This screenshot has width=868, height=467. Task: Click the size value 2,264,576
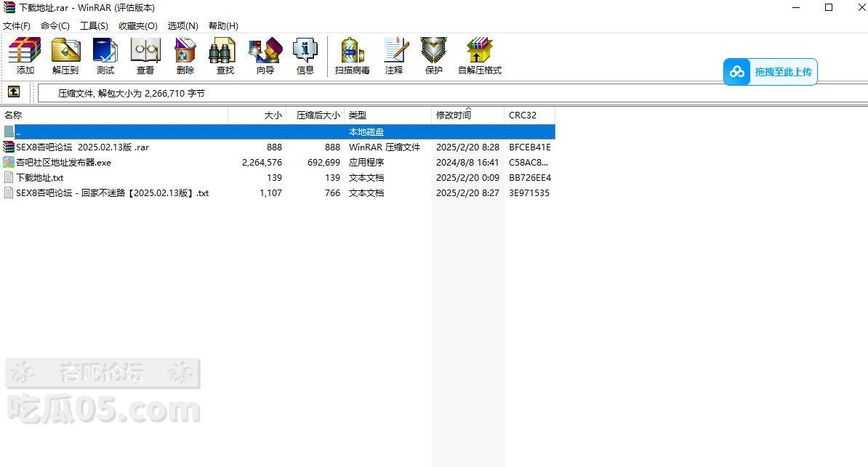(x=262, y=163)
